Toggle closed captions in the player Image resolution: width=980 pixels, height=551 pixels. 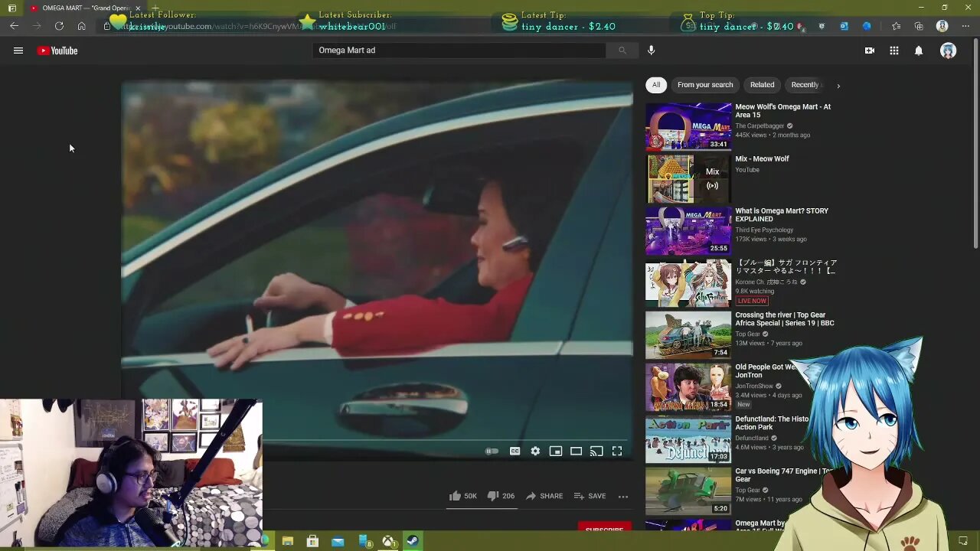pos(514,452)
